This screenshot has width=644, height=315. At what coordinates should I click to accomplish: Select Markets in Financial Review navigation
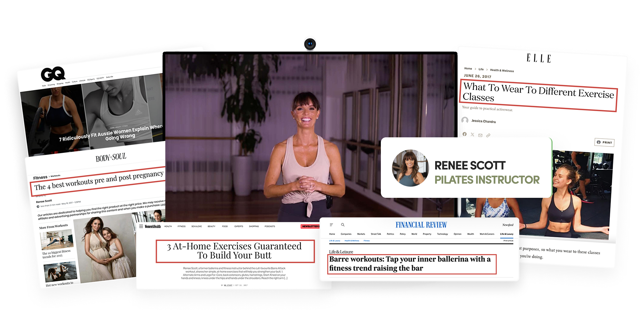tap(361, 234)
